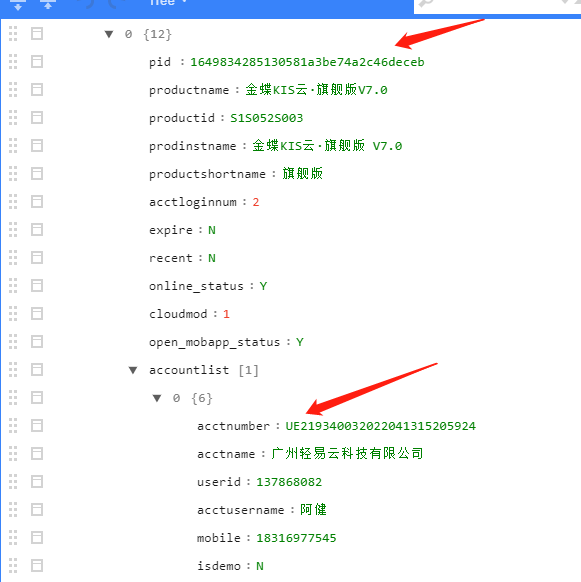Select the pid value 1649834285130581a3be74a2c46deceb

pyautogui.click(x=307, y=62)
